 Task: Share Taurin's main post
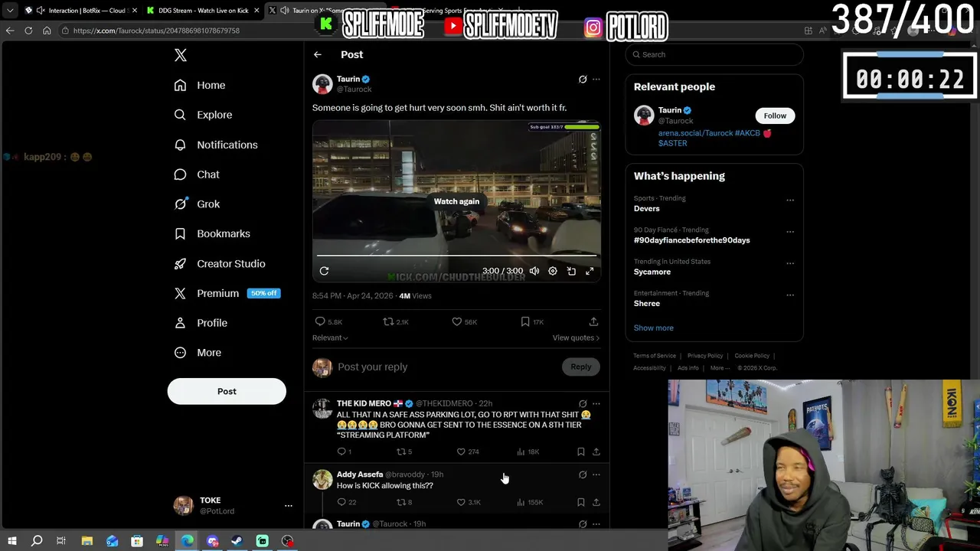click(x=593, y=321)
